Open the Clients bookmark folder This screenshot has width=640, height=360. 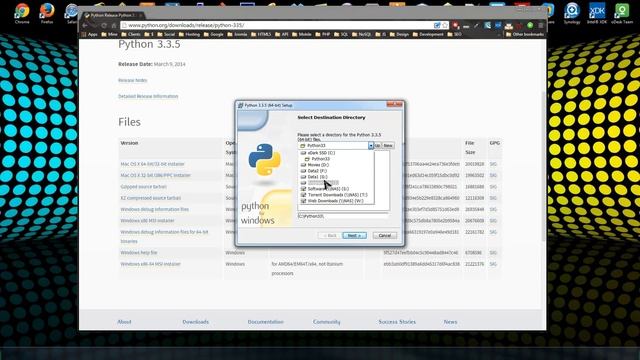pos(131,34)
